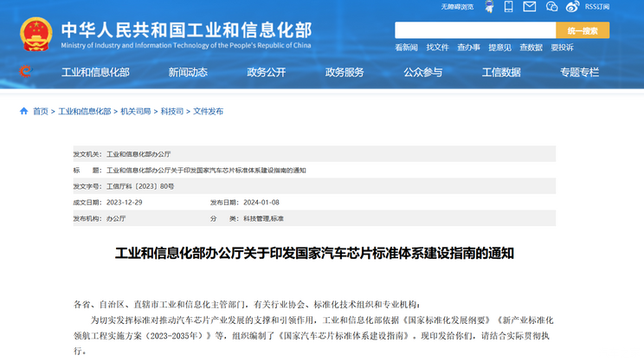Click the document number 工信厅科〔2023〕80号

pos(140,186)
